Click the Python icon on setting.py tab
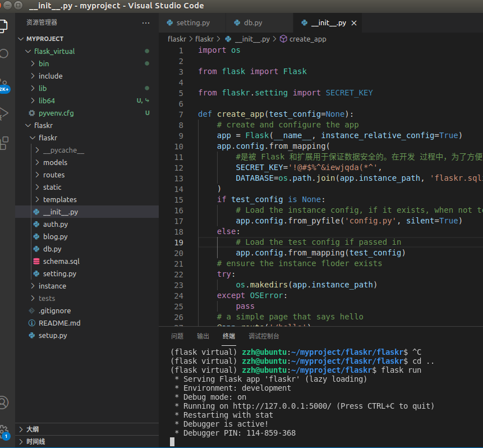Viewport: 483px width, 448px height. (170, 22)
